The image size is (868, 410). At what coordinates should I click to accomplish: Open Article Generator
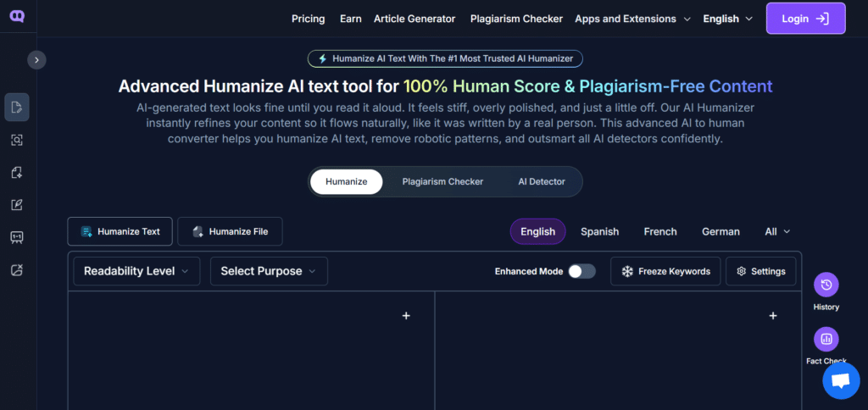coord(415,19)
